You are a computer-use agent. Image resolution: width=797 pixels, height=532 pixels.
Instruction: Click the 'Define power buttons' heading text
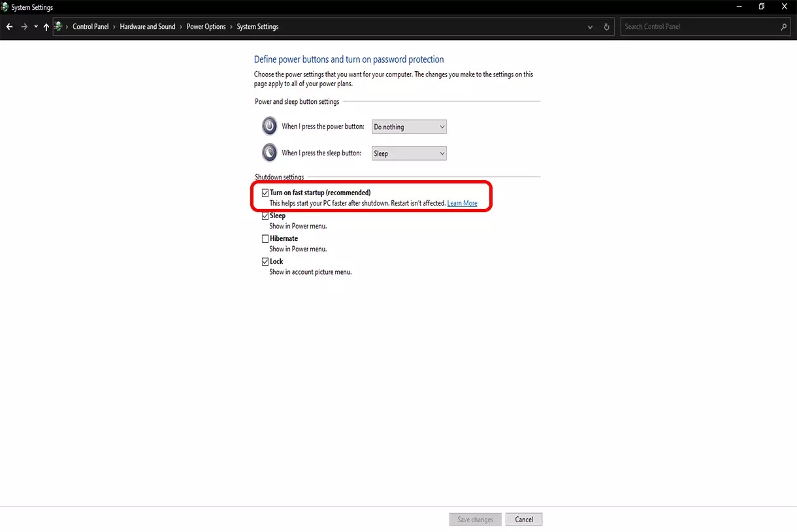(x=349, y=59)
